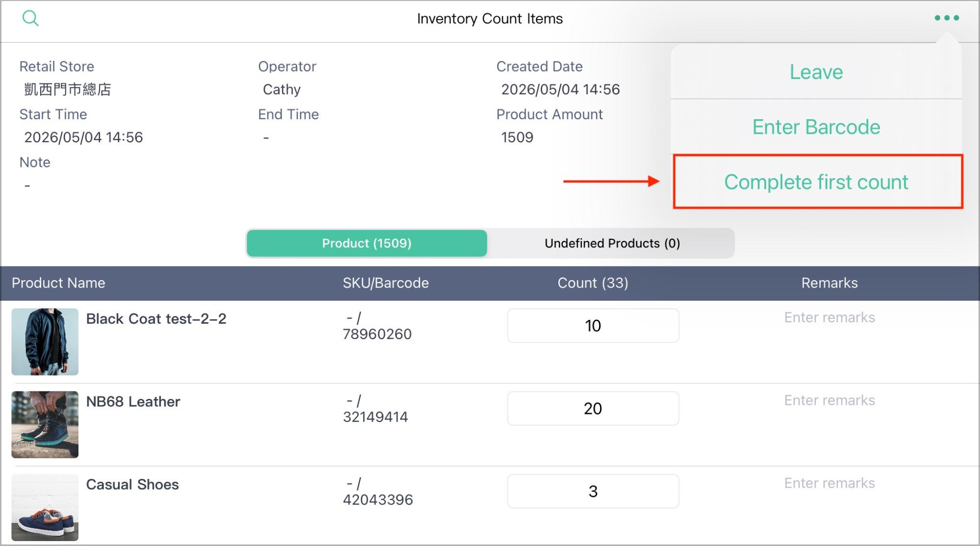Open Black Coat product thumbnail
980x546 pixels.
45,342
